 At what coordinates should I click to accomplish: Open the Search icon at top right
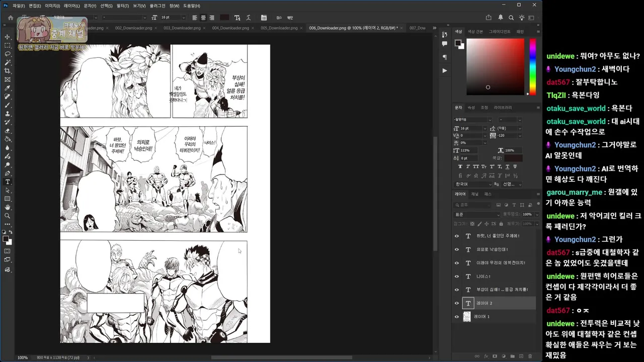click(x=511, y=18)
